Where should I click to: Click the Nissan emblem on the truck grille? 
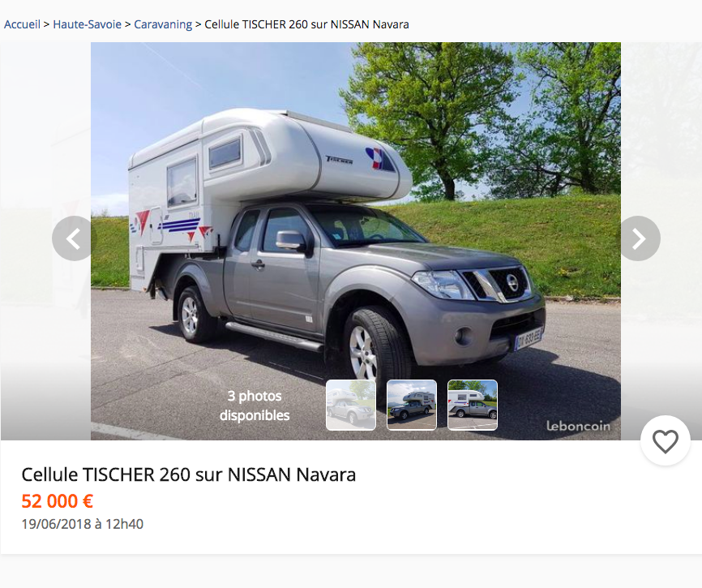click(512, 282)
